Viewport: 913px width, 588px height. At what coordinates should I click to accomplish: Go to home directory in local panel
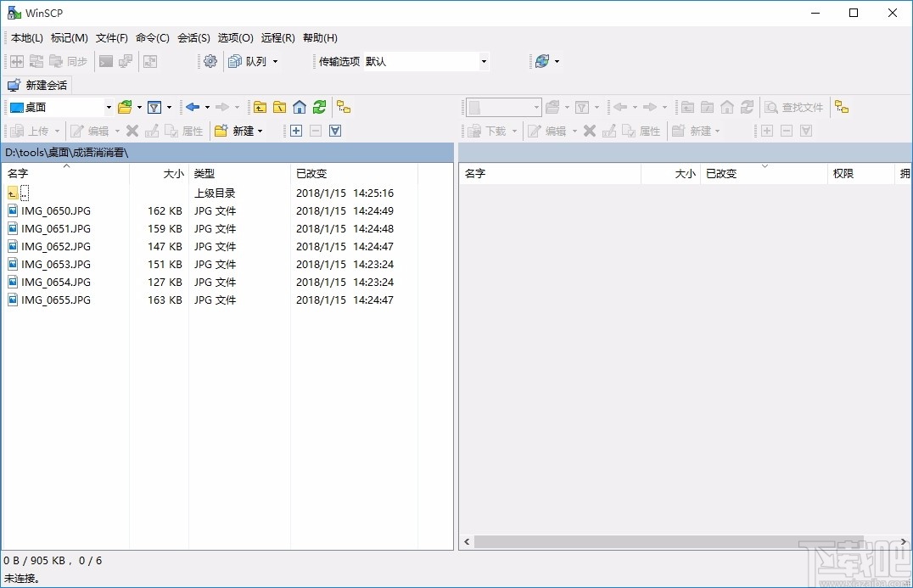coord(299,107)
